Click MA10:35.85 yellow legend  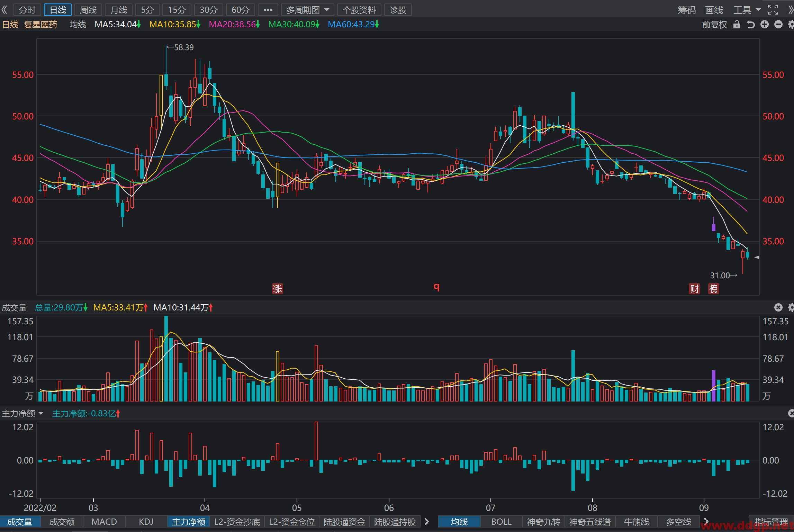pyautogui.click(x=175, y=25)
